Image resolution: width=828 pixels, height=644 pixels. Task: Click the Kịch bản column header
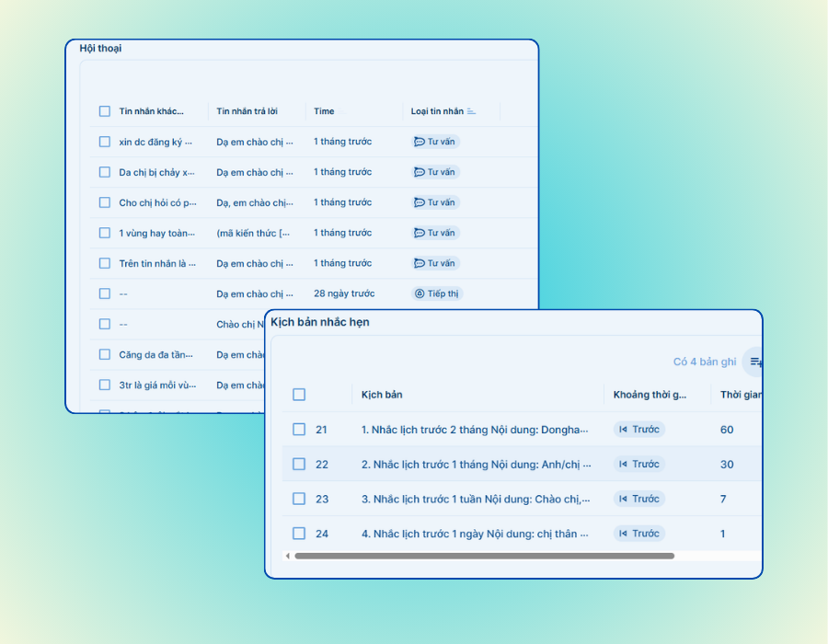(x=382, y=395)
